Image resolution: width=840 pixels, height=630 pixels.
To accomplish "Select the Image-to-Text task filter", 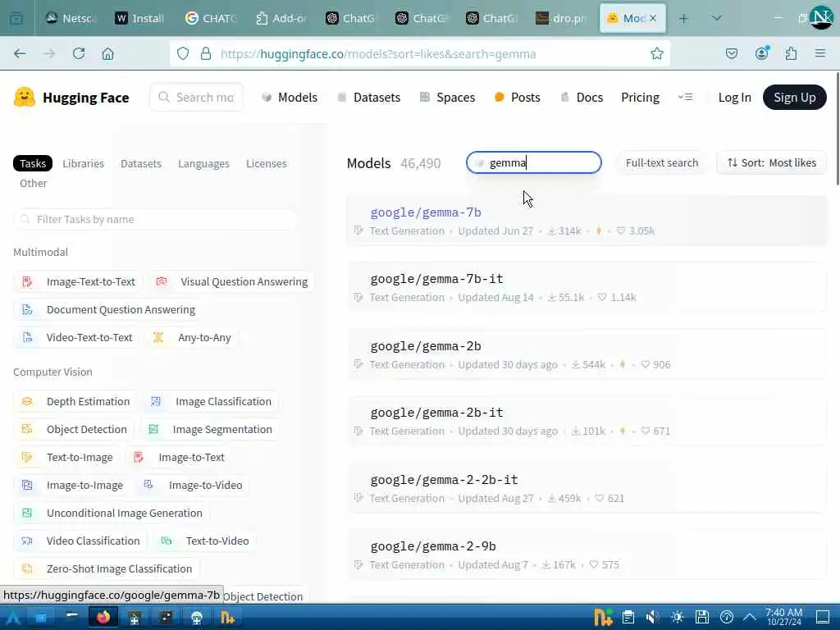I will (180, 458).
